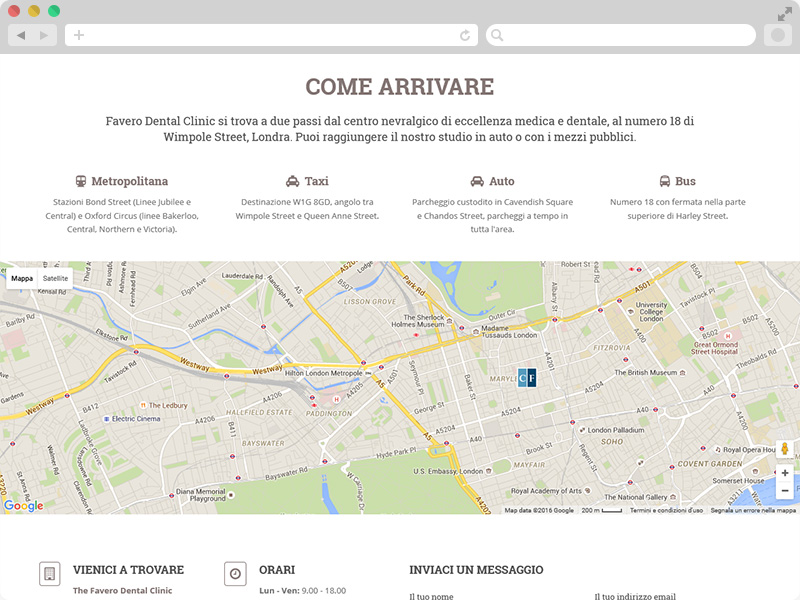Click the London Palladium map label

[616, 430]
